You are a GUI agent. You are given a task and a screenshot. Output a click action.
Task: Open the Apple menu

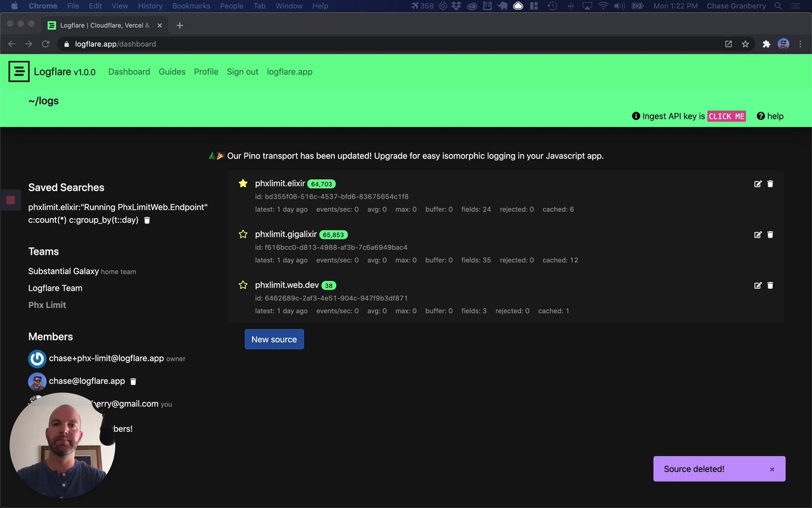[14, 6]
